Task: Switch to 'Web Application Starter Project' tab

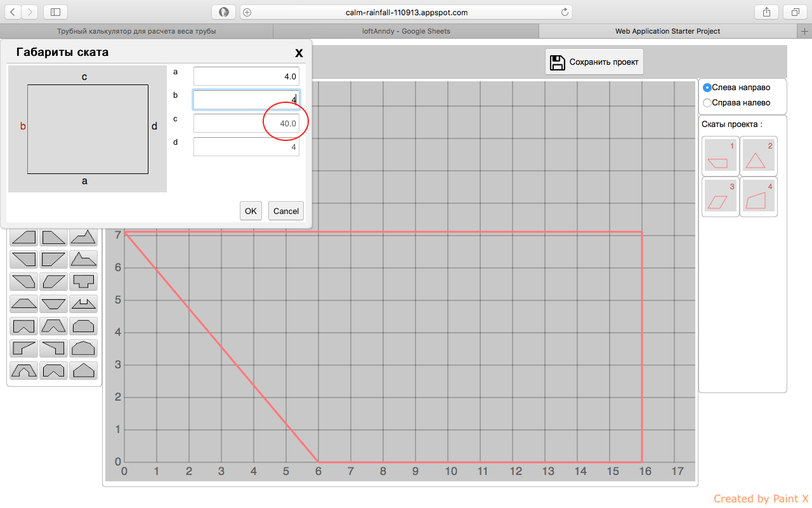Action: (668, 30)
